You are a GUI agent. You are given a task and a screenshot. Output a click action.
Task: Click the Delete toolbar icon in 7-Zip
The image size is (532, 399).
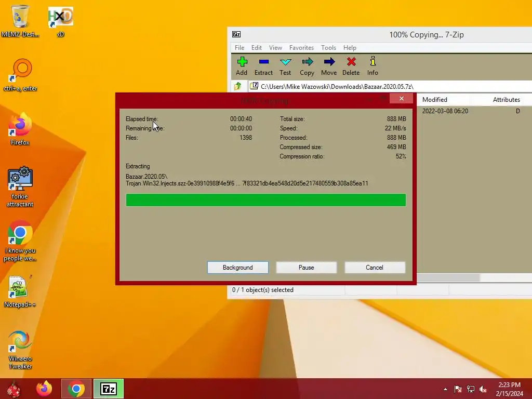point(351,66)
